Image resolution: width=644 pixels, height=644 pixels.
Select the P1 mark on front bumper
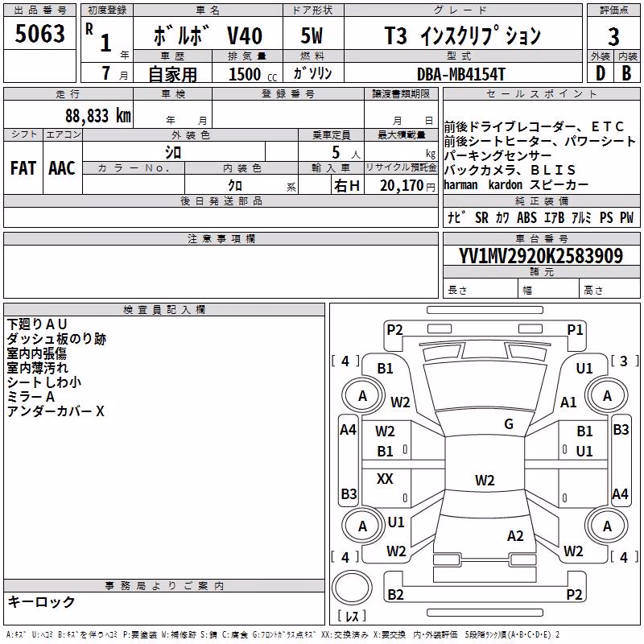575,330
